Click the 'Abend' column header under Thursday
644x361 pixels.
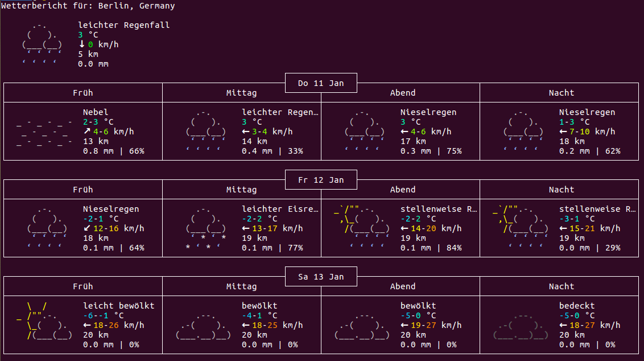(x=402, y=93)
